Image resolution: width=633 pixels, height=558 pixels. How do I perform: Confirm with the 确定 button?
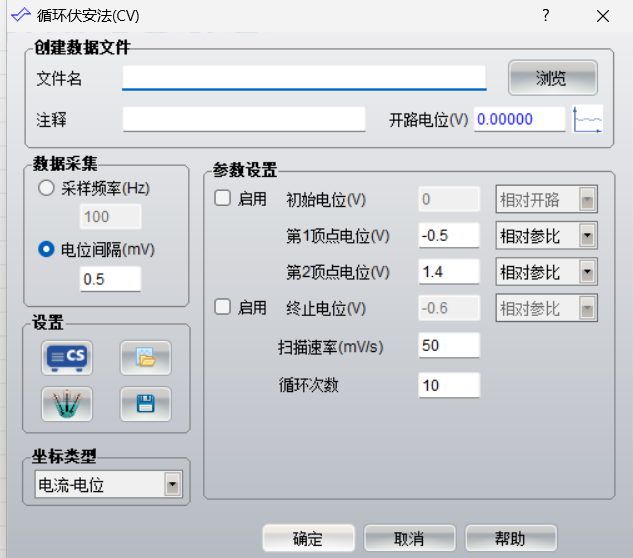pyautogui.click(x=308, y=538)
